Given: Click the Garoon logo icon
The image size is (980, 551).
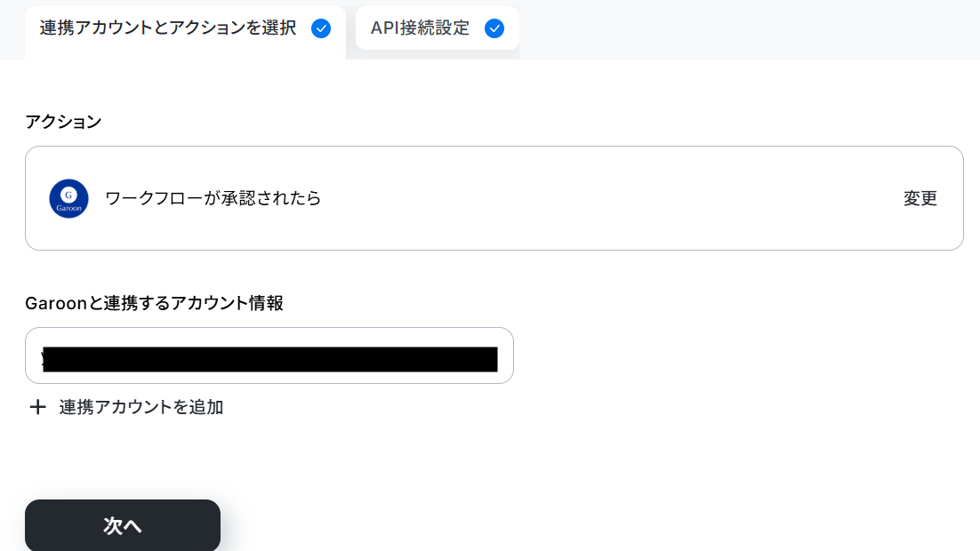Looking at the screenshot, I should tap(68, 199).
